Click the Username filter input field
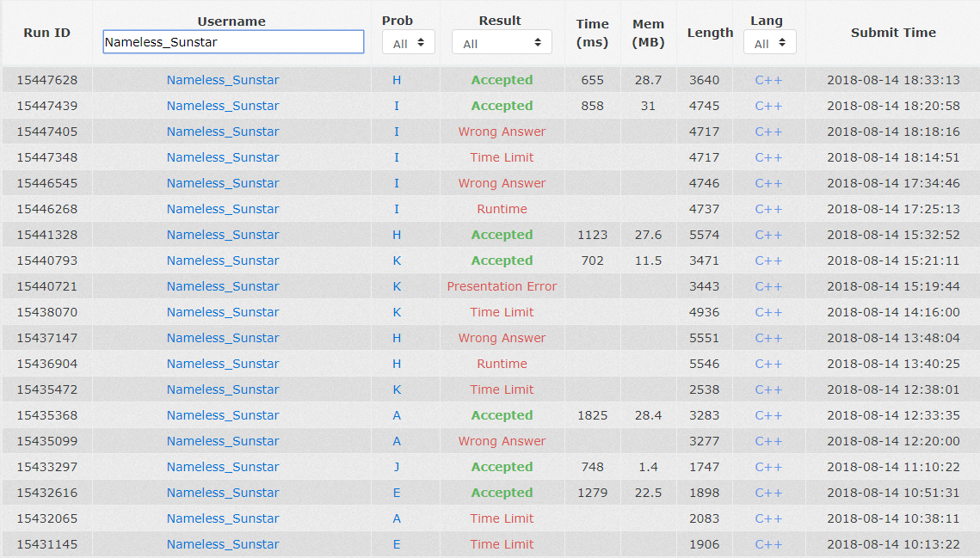 click(x=233, y=42)
